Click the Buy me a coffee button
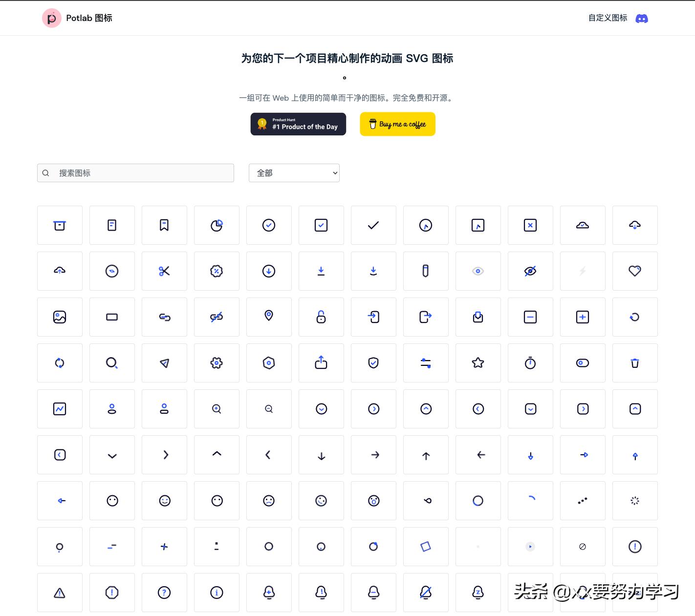The image size is (695, 616). [x=397, y=124]
